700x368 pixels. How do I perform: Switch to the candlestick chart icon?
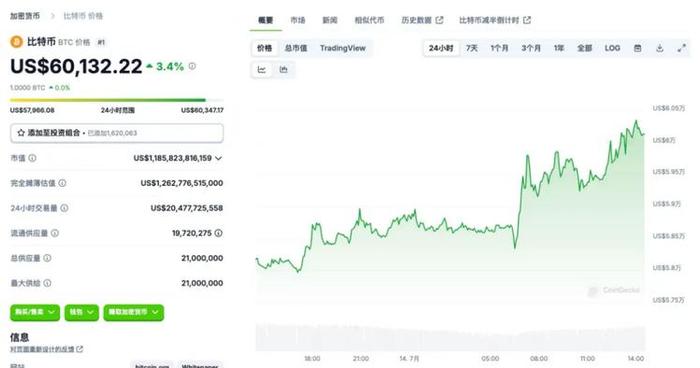(283, 69)
